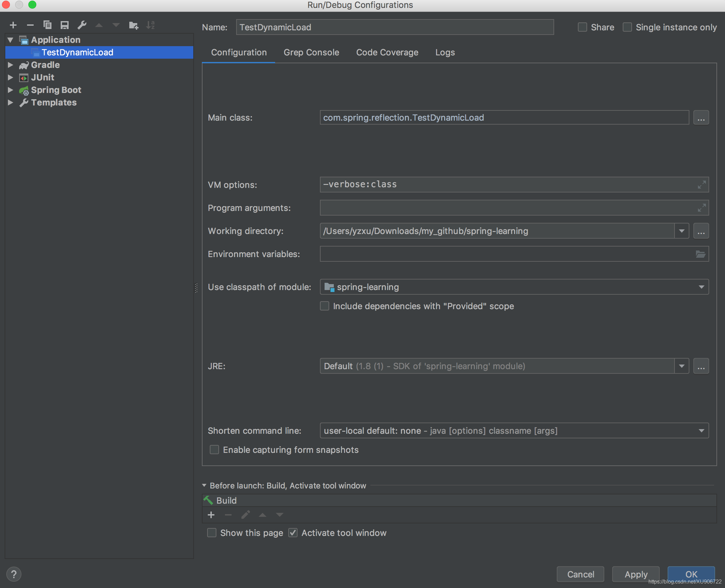Move configuration down in the list toolbar

pos(116,25)
